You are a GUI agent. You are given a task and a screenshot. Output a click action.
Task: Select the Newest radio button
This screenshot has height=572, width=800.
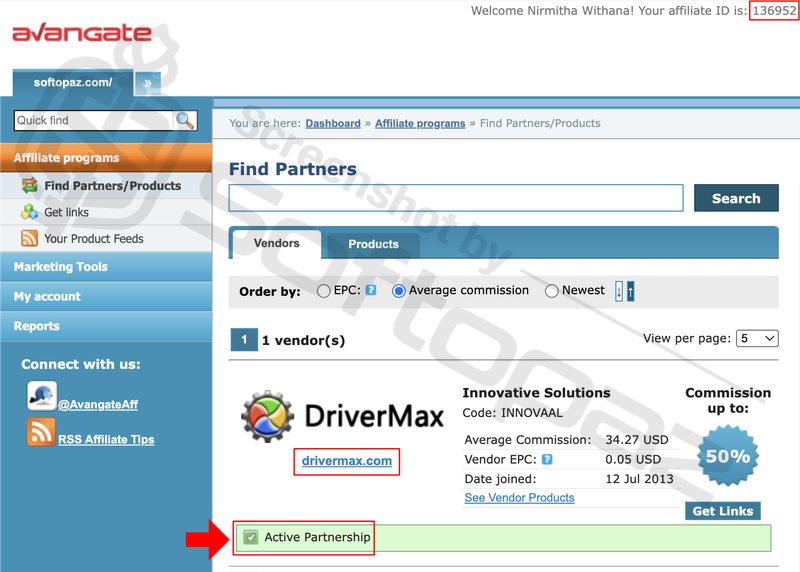click(x=552, y=291)
